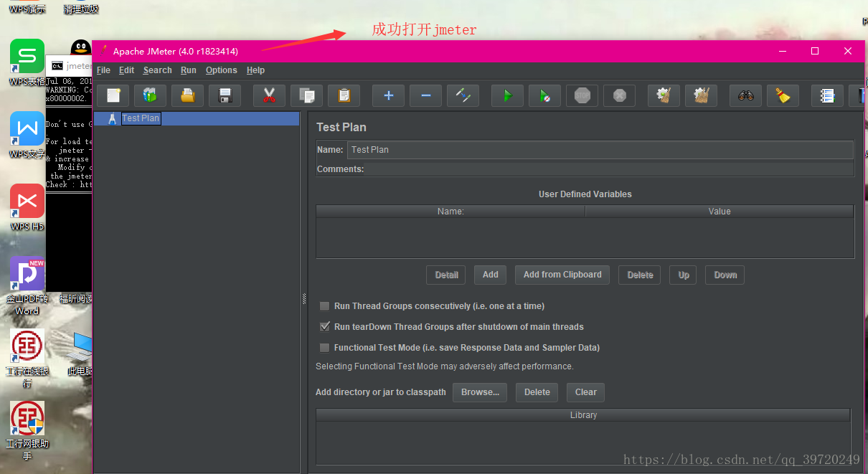Open the 工行在线银行 desktop shortcut
This screenshot has height=474, width=868.
pyautogui.click(x=27, y=359)
